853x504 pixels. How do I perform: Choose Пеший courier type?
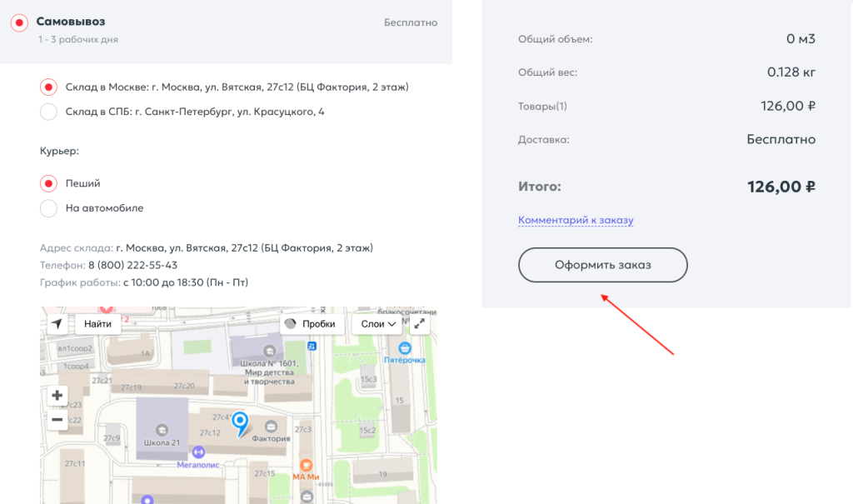click(49, 183)
